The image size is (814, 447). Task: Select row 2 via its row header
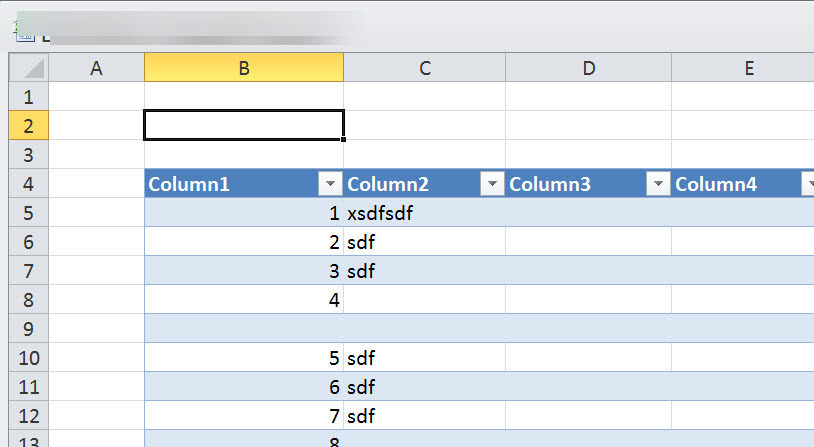(x=28, y=126)
